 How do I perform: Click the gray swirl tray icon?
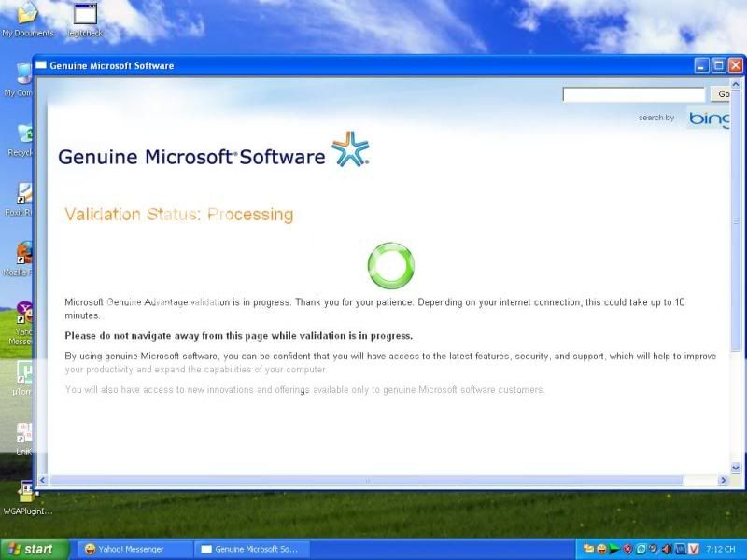(x=653, y=549)
